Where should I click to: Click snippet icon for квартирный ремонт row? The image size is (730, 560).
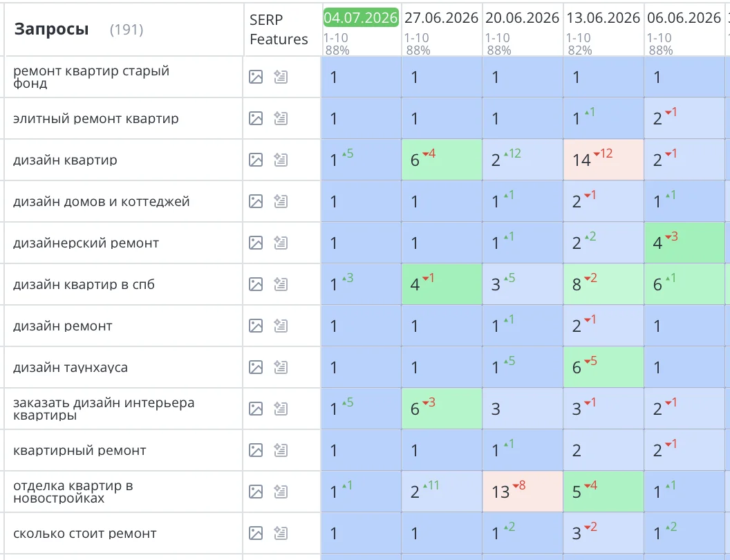click(x=281, y=450)
